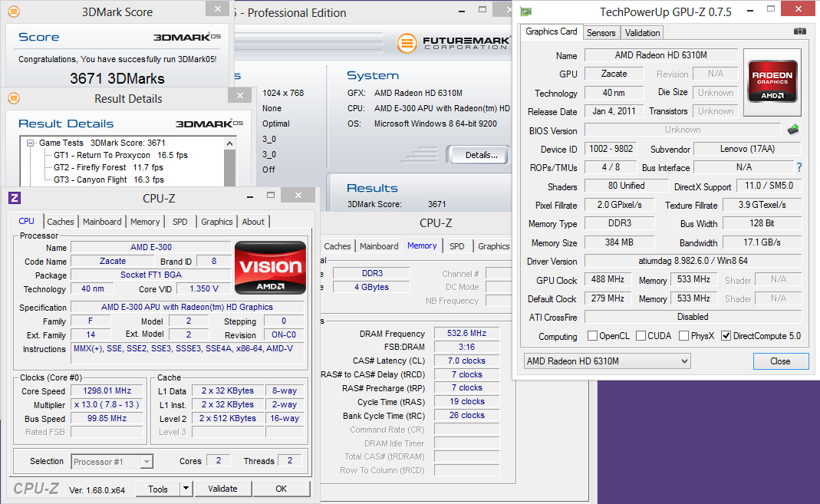
Task: Click the Bandwidth 17.1 GB/s field
Action: (x=762, y=242)
